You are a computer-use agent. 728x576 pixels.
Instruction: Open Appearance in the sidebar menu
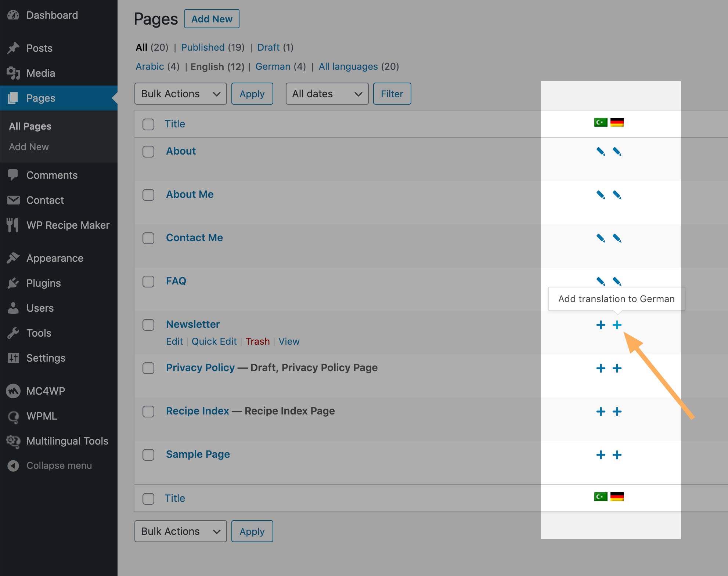point(54,258)
